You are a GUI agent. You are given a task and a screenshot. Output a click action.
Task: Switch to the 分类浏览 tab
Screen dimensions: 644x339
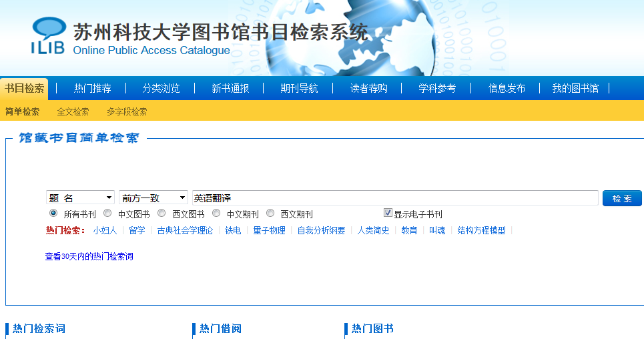click(161, 88)
